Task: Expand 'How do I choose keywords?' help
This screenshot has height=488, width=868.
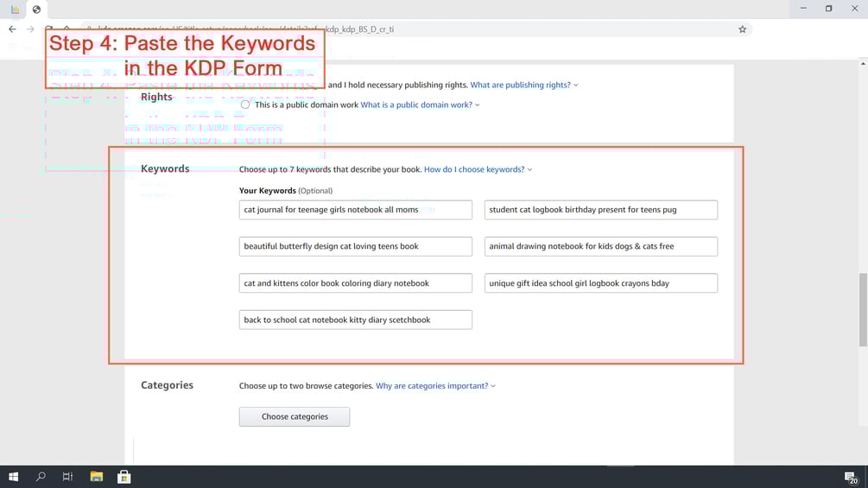Action: 477,169
